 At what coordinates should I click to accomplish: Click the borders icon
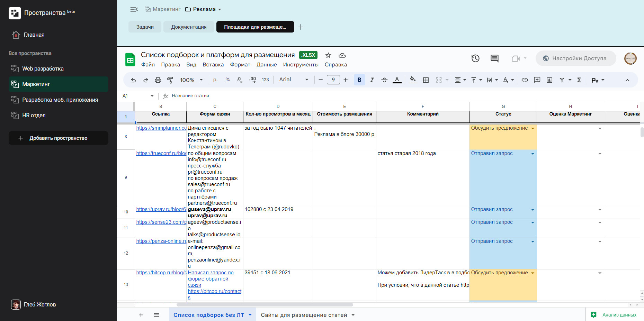[426, 80]
